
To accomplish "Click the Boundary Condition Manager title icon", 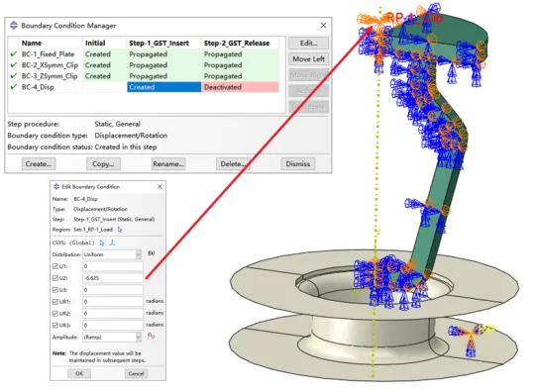I will pyautogui.click(x=14, y=26).
